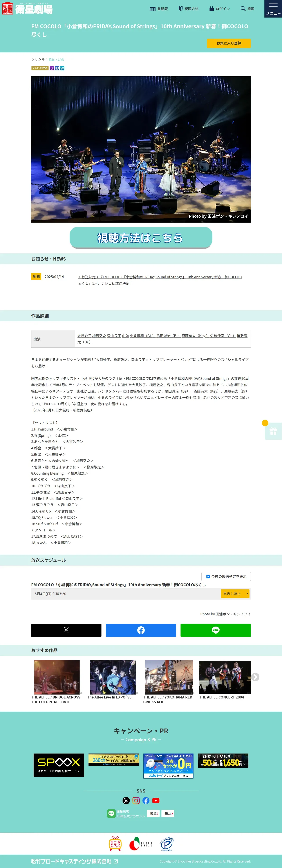Click setlist line 8.Counting Blessing
This screenshot has width=282, height=868.
click(60, 473)
